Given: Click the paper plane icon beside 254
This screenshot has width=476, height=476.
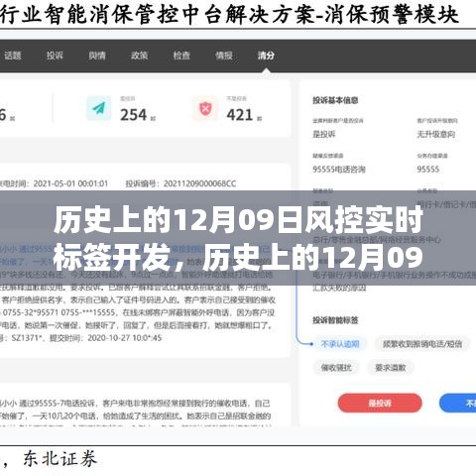Looking at the screenshot, I should tap(98, 108).
